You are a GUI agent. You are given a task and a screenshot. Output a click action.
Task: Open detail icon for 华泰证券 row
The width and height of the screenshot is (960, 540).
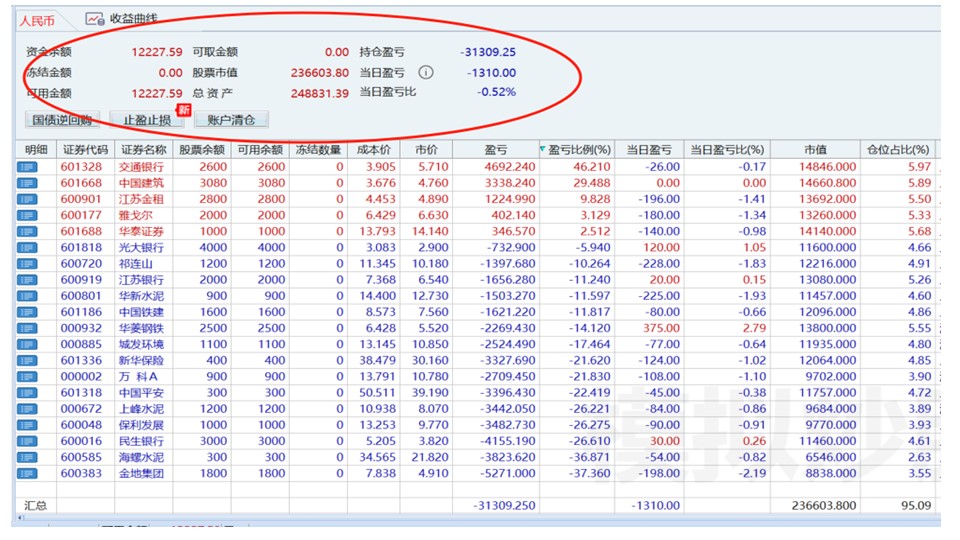point(27,231)
